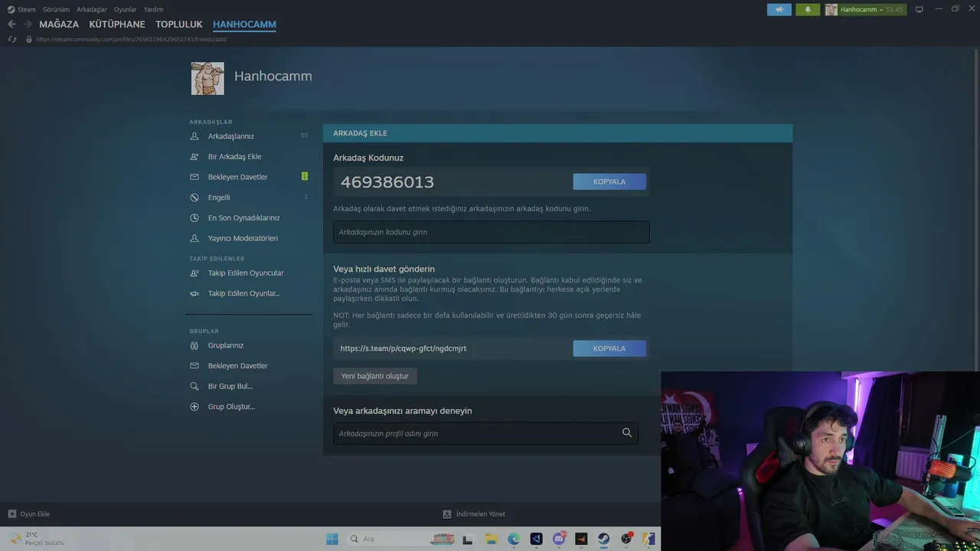This screenshot has height=551, width=980.
Task: Click the steamcommunity.com URL text
Action: pyautogui.click(x=132, y=39)
